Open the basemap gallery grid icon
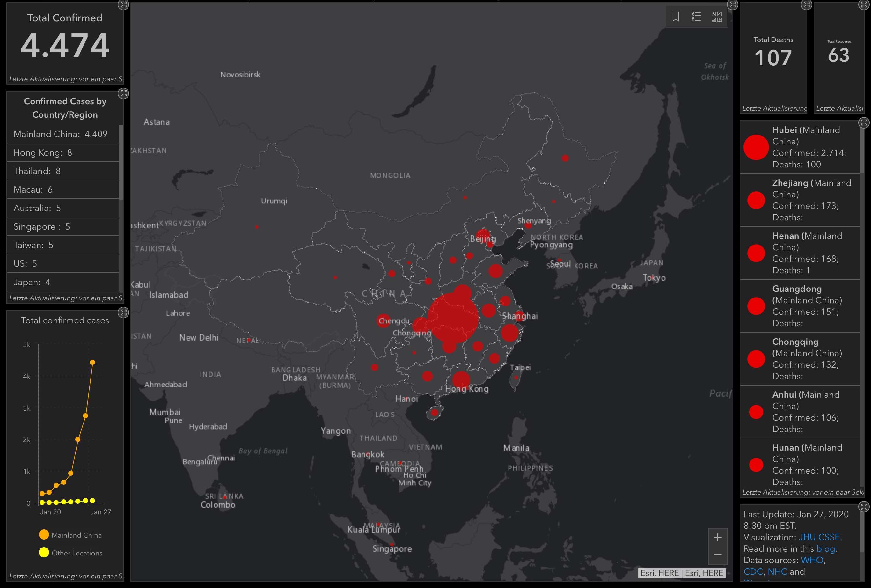The height and width of the screenshot is (588, 871). point(717,17)
